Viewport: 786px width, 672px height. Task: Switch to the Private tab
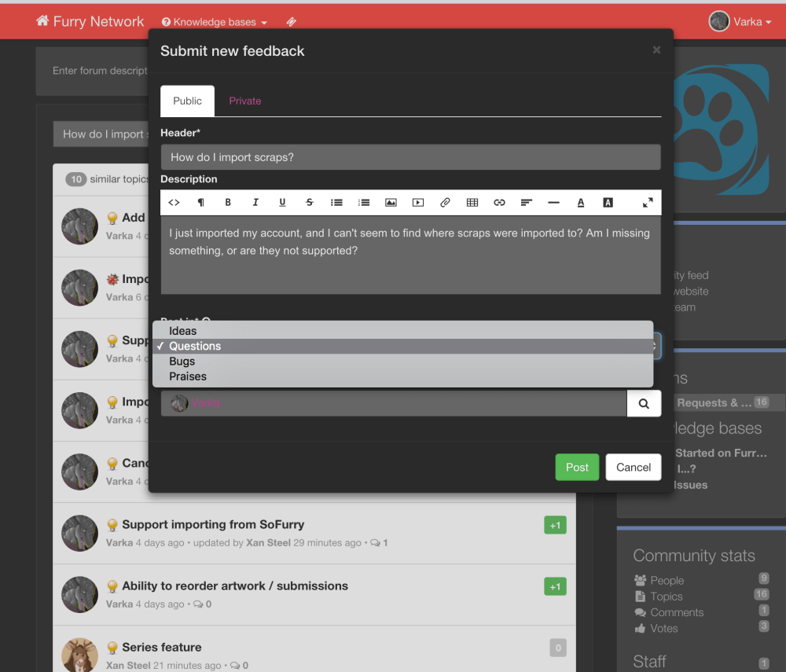point(244,101)
